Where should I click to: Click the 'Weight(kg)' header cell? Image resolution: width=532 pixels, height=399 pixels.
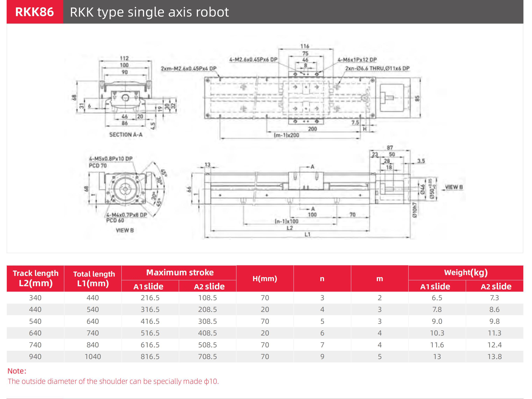click(466, 272)
